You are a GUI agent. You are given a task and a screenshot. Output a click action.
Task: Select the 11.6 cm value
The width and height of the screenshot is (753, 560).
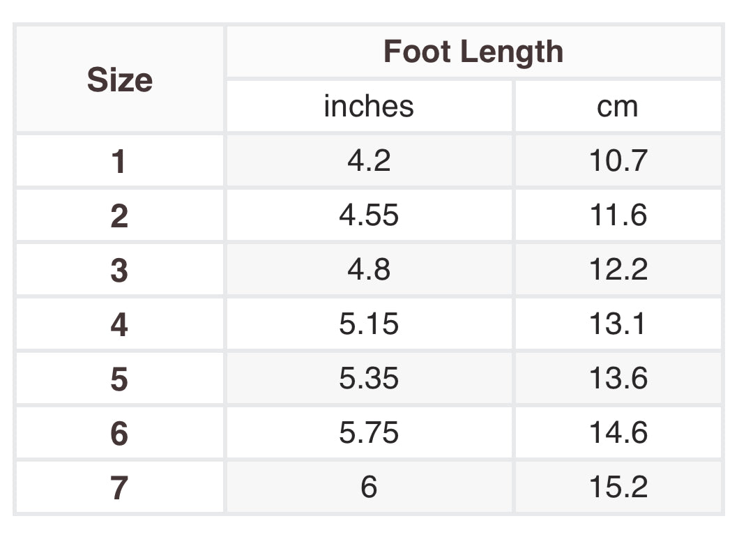tap(618, 215)
